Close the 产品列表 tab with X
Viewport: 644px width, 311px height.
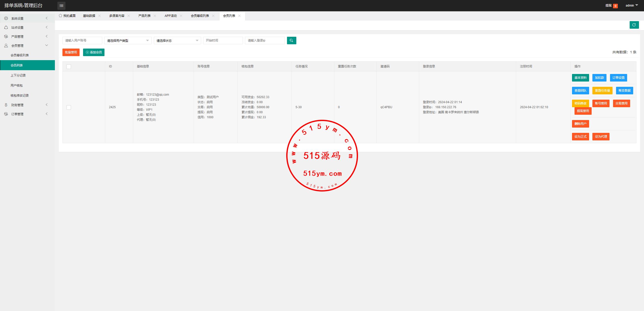pyautogui.click(x=155, y=16)
